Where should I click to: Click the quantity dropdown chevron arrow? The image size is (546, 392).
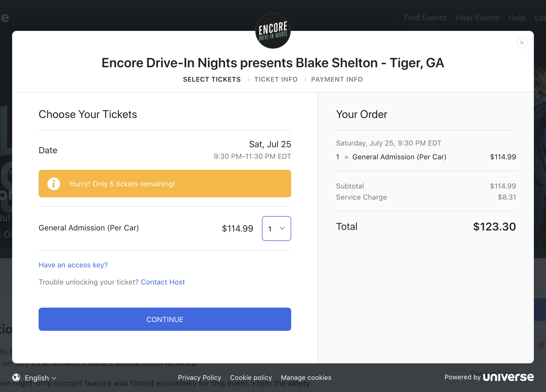pos(282,228)
